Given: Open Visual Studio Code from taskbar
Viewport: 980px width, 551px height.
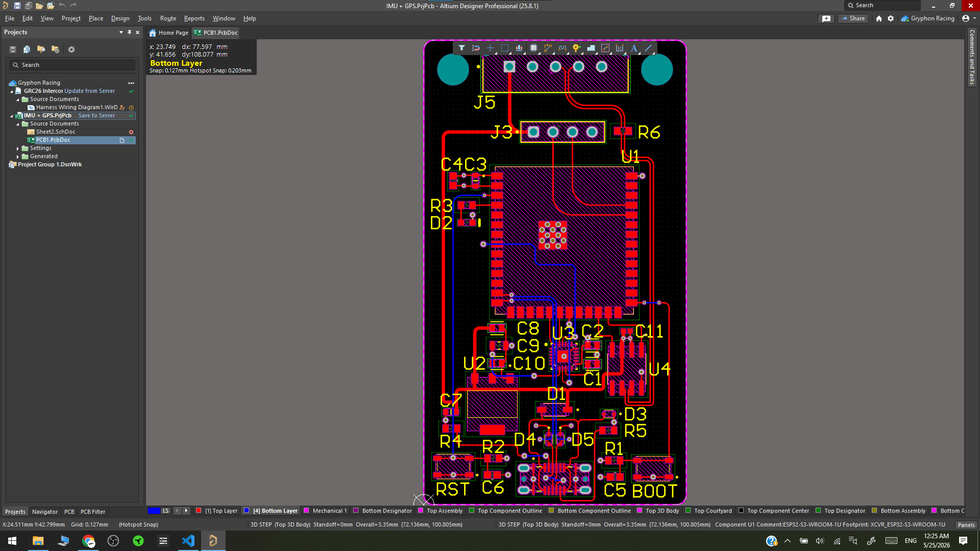Looking at the screenshot, I should point(188,541).
